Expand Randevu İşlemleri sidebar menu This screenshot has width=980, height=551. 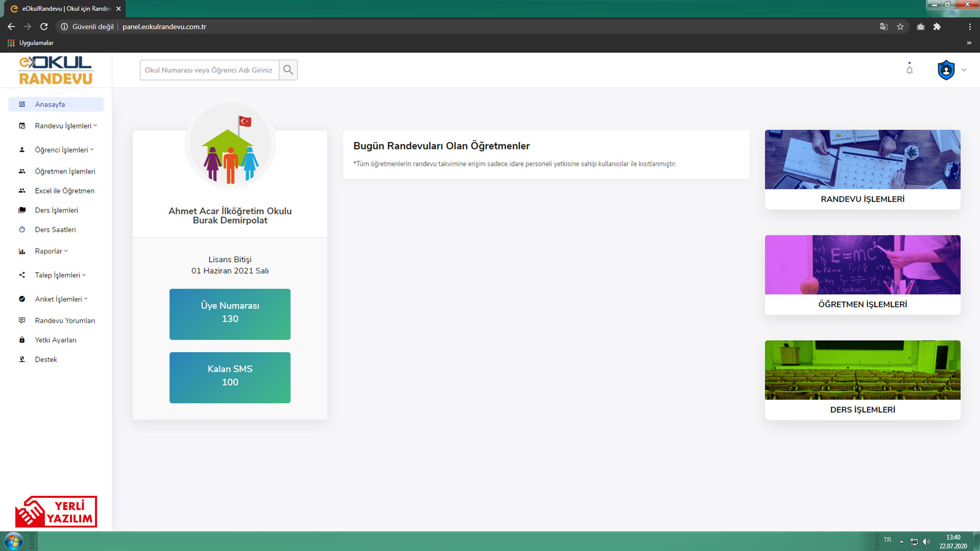[65, 126]
